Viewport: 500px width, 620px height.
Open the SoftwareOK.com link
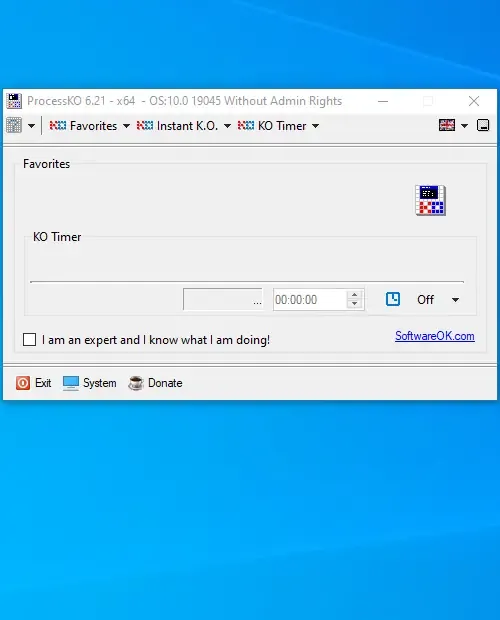pos(435,336)
